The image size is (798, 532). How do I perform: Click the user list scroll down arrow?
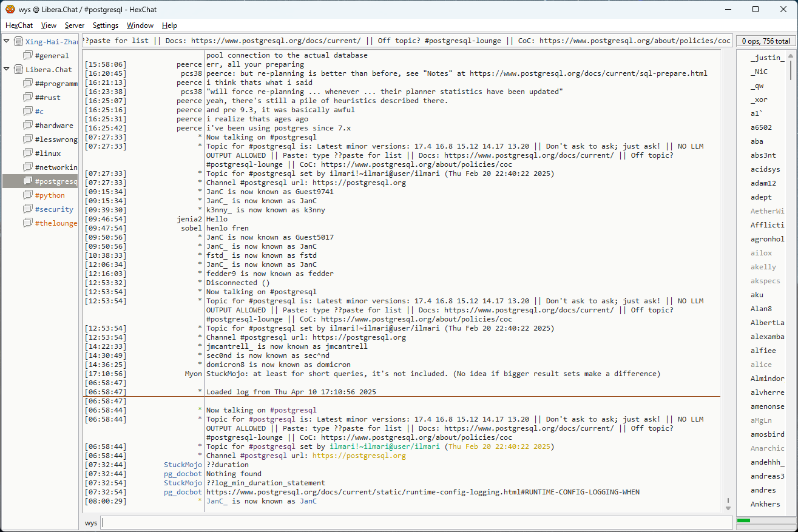point(791,507)
